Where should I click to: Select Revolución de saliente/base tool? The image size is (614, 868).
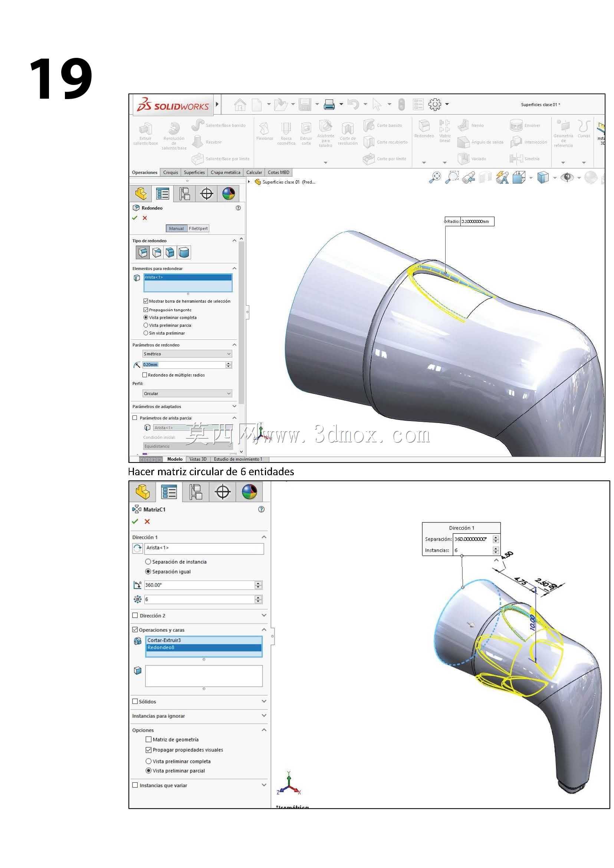coord(174,136)
